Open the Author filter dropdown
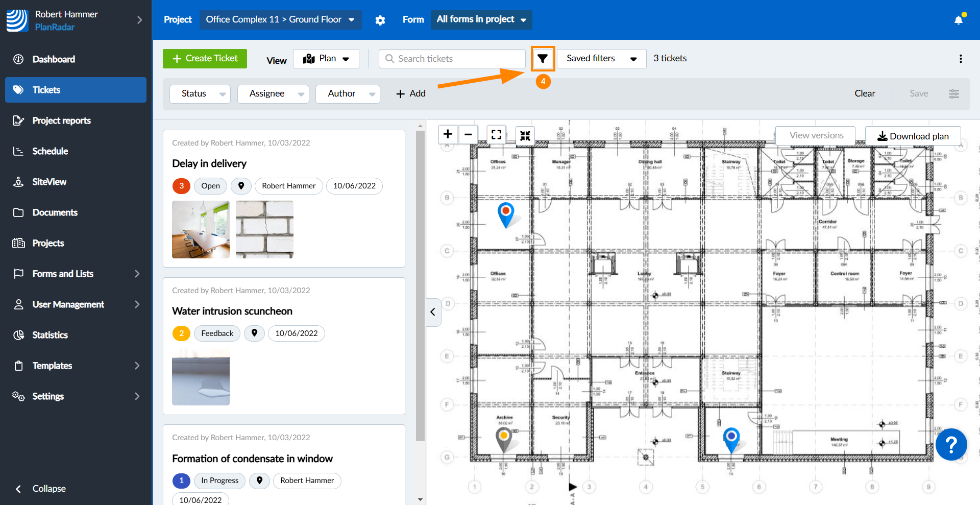The width and height of the screenshot is (980, 505). [348, 94]
